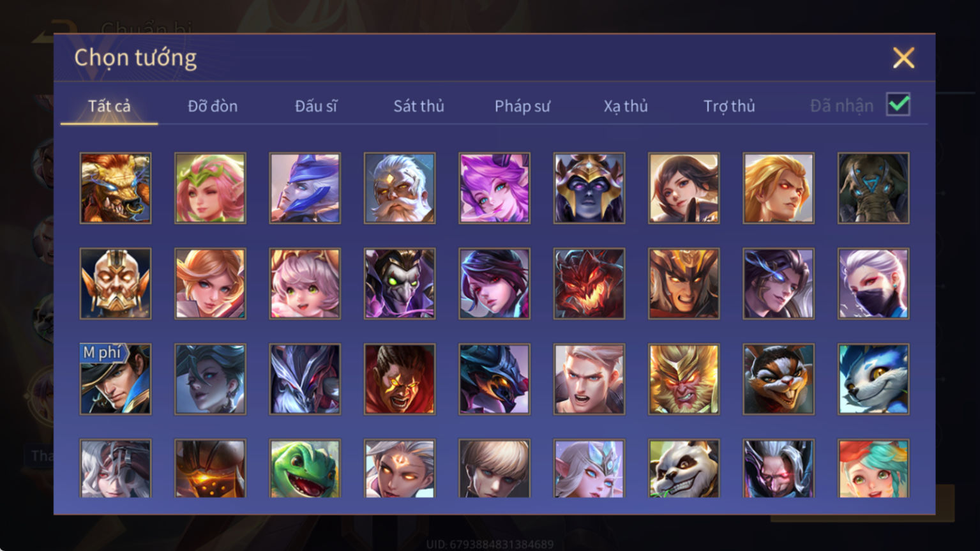The height and width of the screenshot is (551, 980).
Task: Open the 'Xạ thủ' tab
Action: pyautogui.click(x=626, y=106)
